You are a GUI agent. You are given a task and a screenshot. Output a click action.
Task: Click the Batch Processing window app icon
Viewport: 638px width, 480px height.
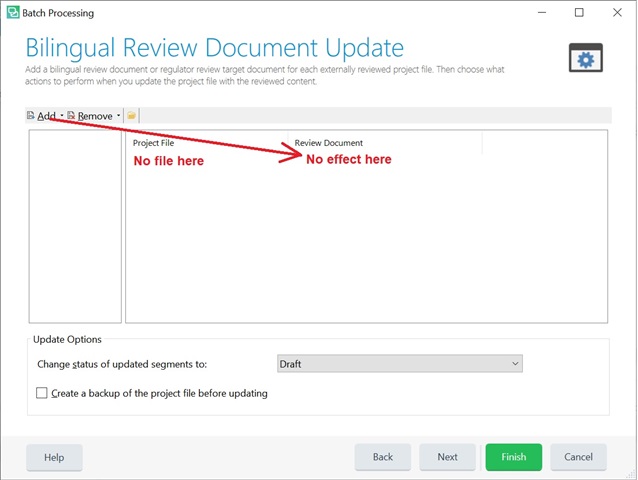pos(13,13)
